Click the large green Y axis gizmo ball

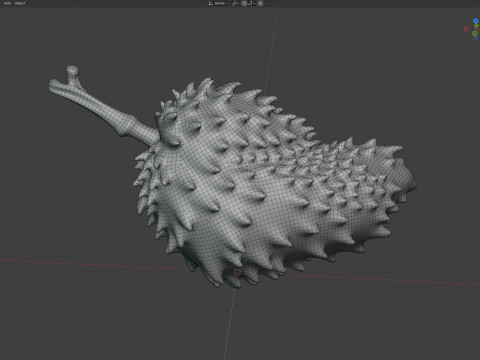click(x=475, y=33)
